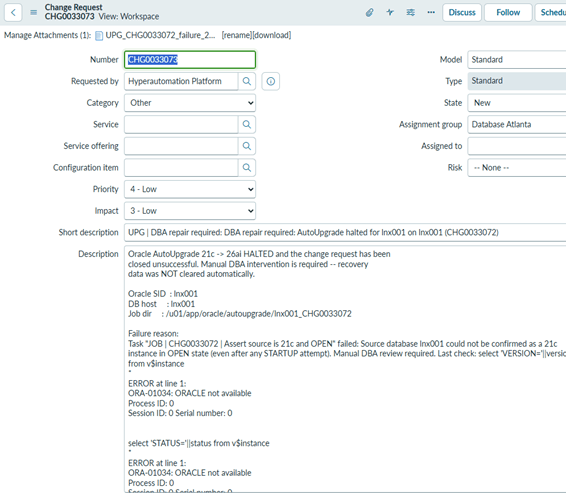Click the Assigned to field

pyautogui.click(x=517, y=146)
